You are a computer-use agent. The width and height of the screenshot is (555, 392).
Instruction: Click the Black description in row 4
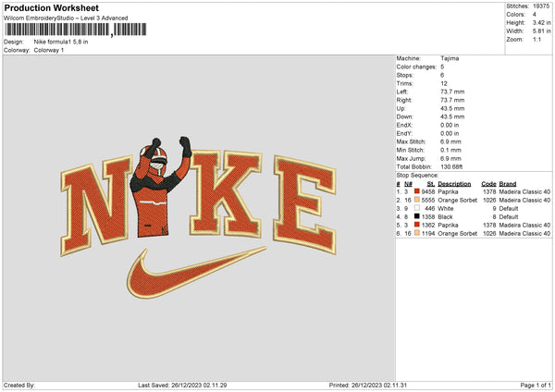(445, 217)
